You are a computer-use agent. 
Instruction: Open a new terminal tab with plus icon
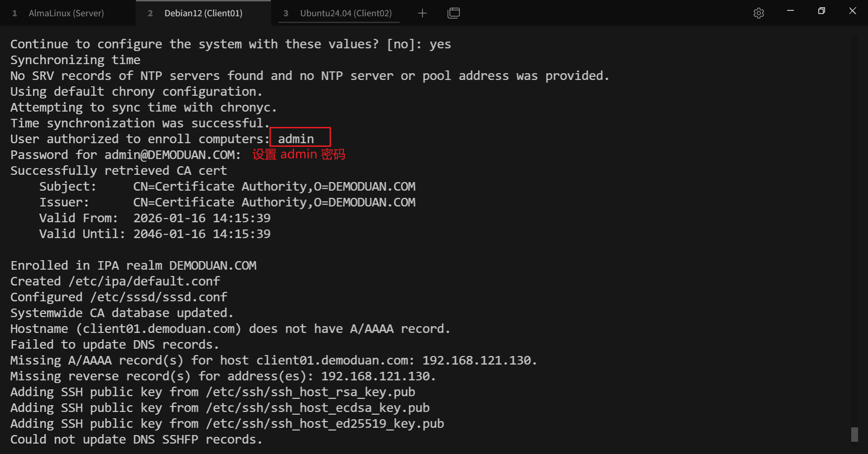tap(422, 13)
